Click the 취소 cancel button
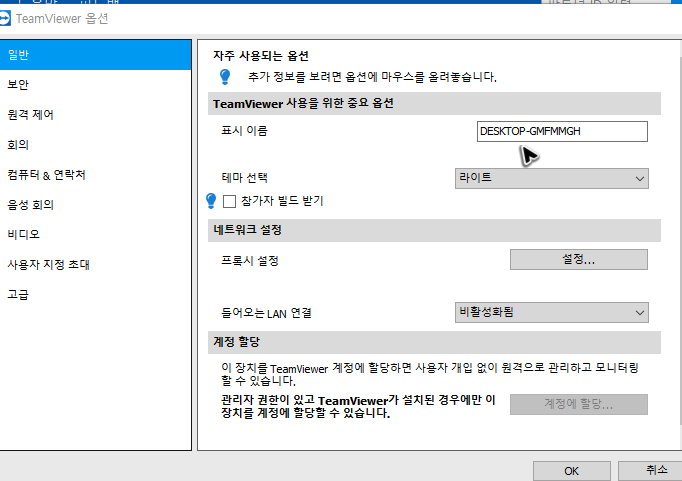 pos(651,471)
